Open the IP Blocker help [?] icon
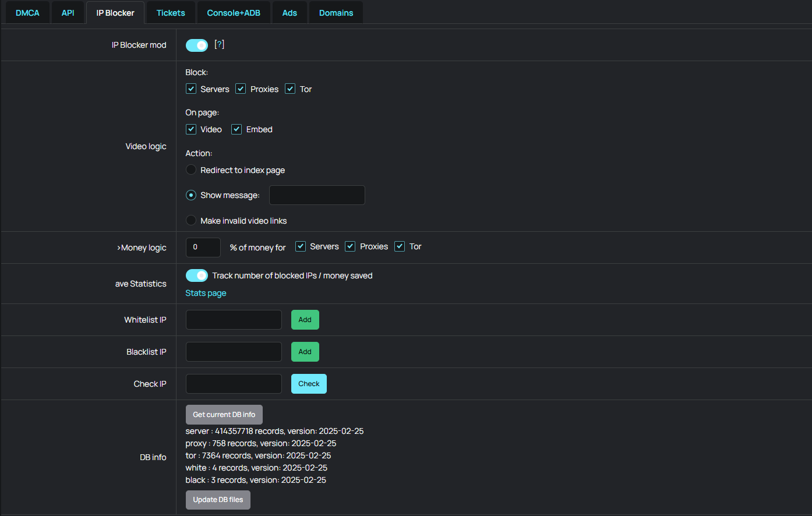 coord(219,45)
